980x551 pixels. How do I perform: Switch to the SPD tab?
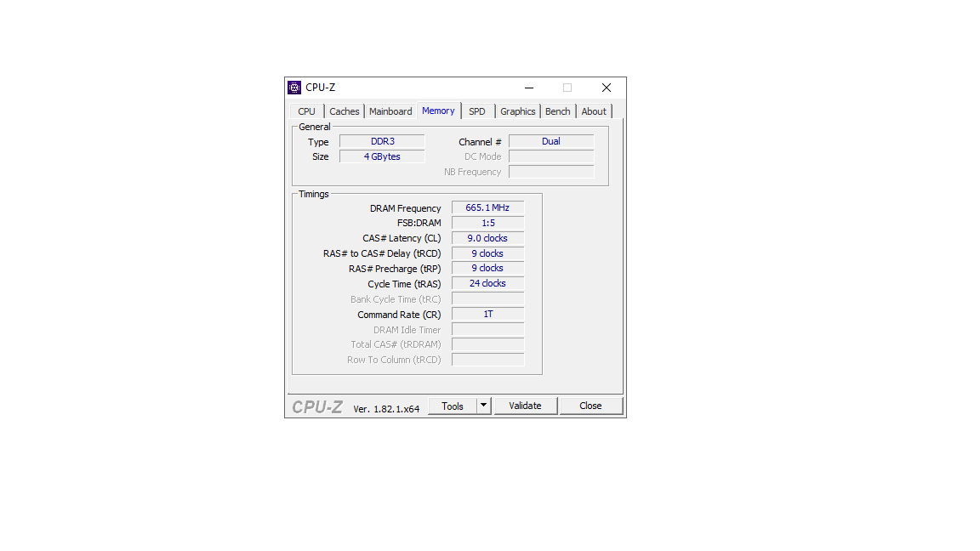[x=477, y=111]
